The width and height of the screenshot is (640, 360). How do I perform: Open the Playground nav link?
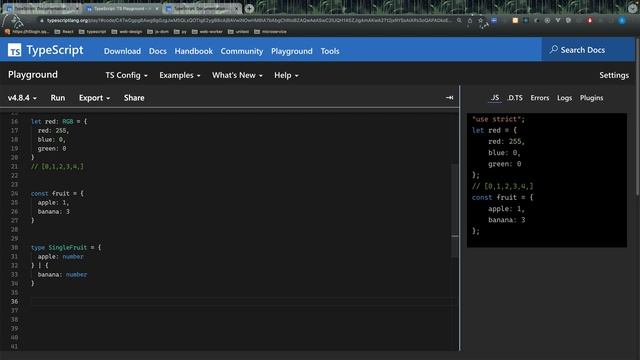tap(291, 51)
